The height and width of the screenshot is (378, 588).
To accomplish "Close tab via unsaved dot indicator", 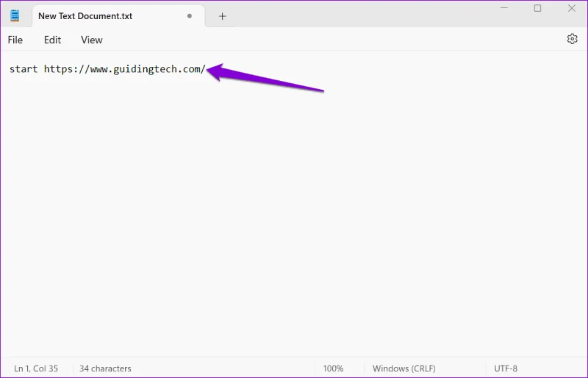I will tap(190, 16).
